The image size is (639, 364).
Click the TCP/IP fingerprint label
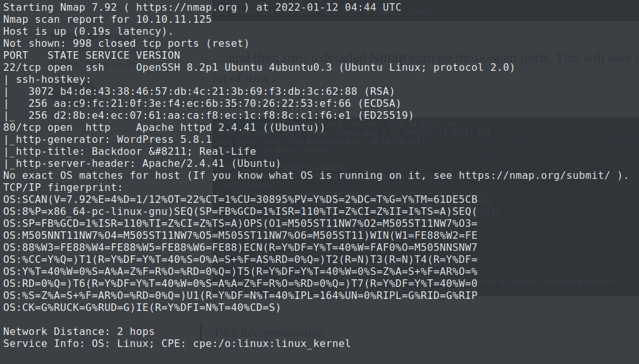[62, 188]
